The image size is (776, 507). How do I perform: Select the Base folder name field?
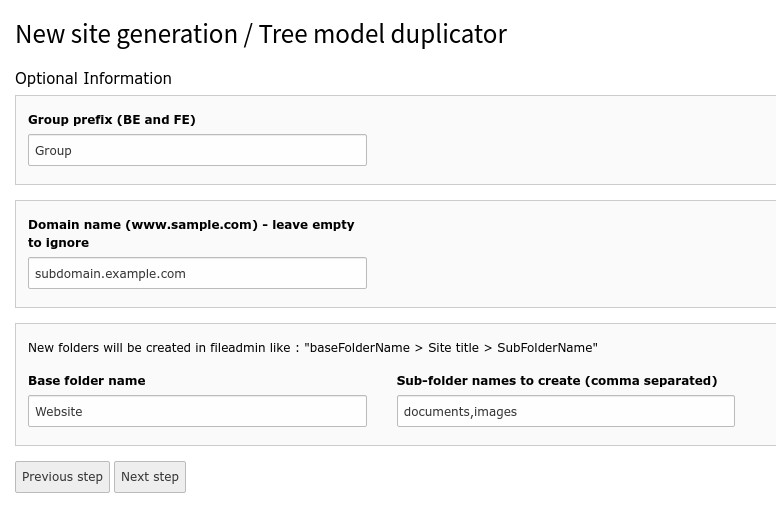pyautogui.click(x=197, y=411)
